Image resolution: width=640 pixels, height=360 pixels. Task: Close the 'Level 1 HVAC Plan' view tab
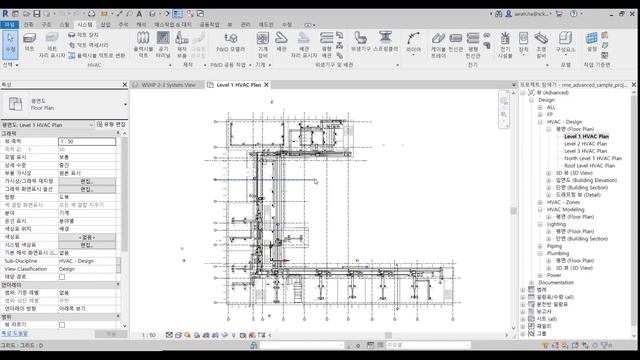[266, 85]
